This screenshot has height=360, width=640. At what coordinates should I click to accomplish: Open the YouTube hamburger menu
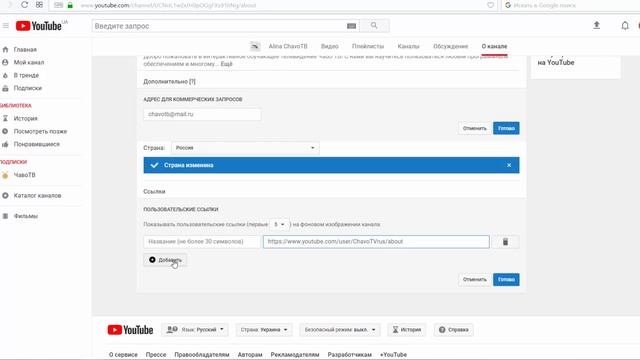[6, 26]
